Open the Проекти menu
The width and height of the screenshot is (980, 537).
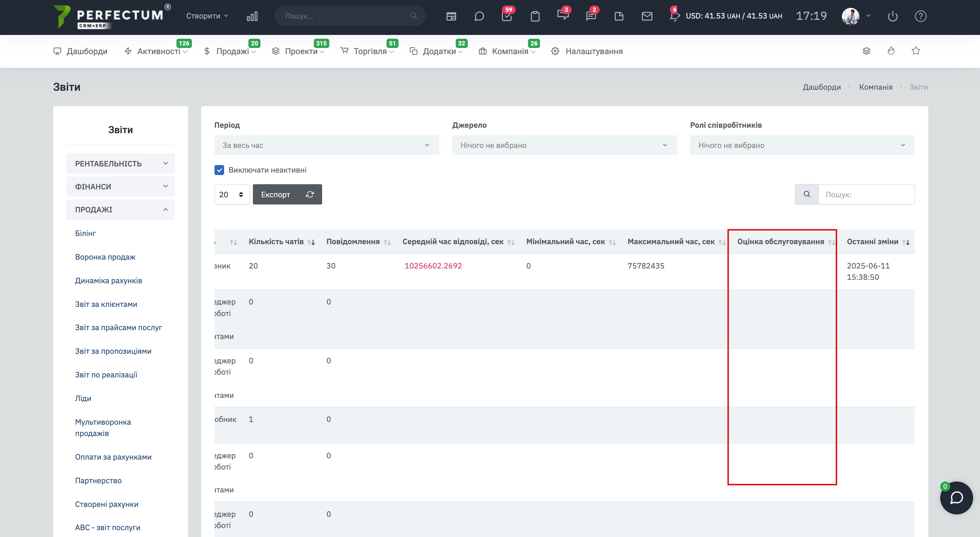[298, 51]
